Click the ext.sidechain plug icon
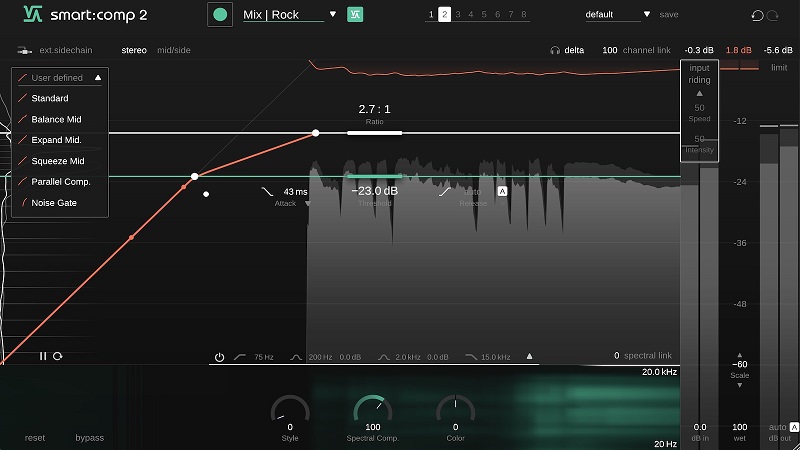The width and height of the screenshot is (800, 450). [x=24, y=50]
